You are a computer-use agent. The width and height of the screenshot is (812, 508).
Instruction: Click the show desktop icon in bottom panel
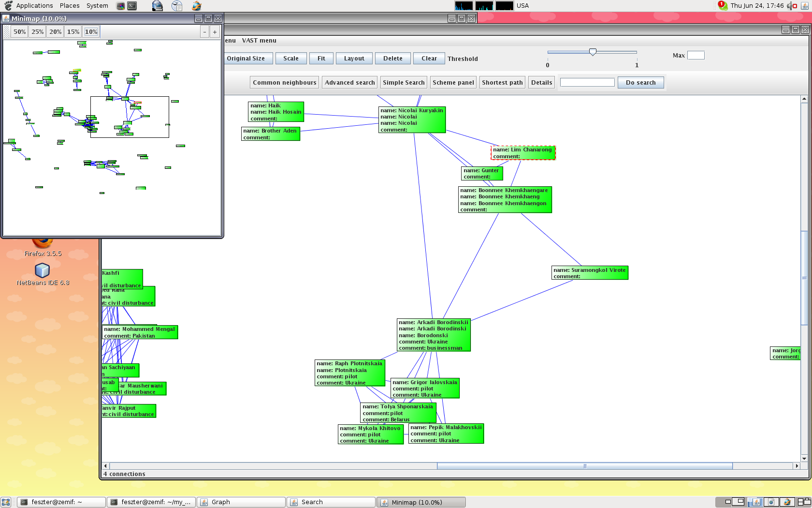pos(6,502)
